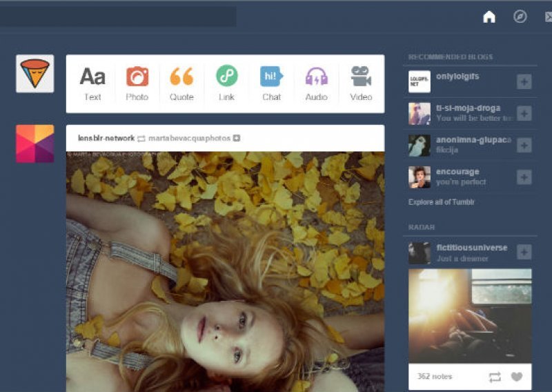Screen dimensions: 552x392
Task: Click Explore all of Tumblr
Action: (x=441, y=202)
